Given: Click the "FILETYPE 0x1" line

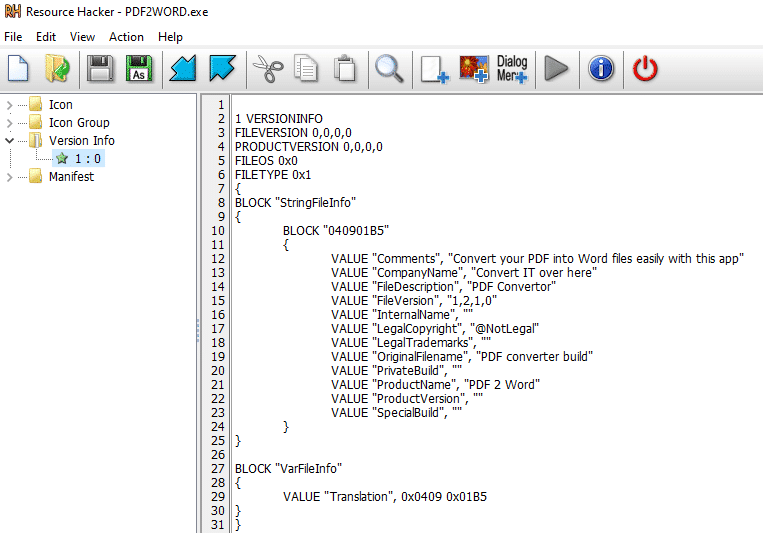Looking at the screenshot, I should click(273, 175).
